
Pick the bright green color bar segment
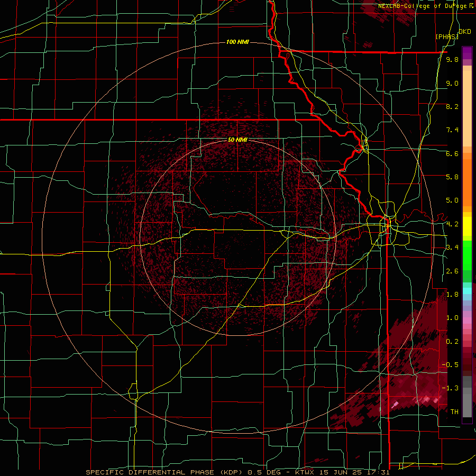[x=467, y=255]
